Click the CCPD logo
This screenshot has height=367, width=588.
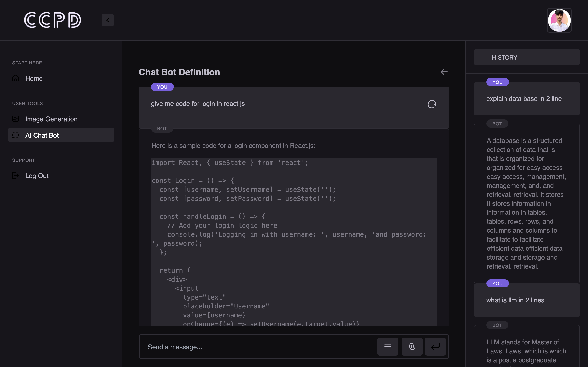click(x=52, y=20)
